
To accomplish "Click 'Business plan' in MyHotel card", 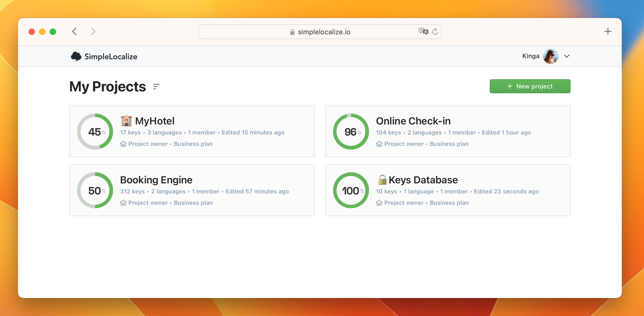I will click(193, 144).
